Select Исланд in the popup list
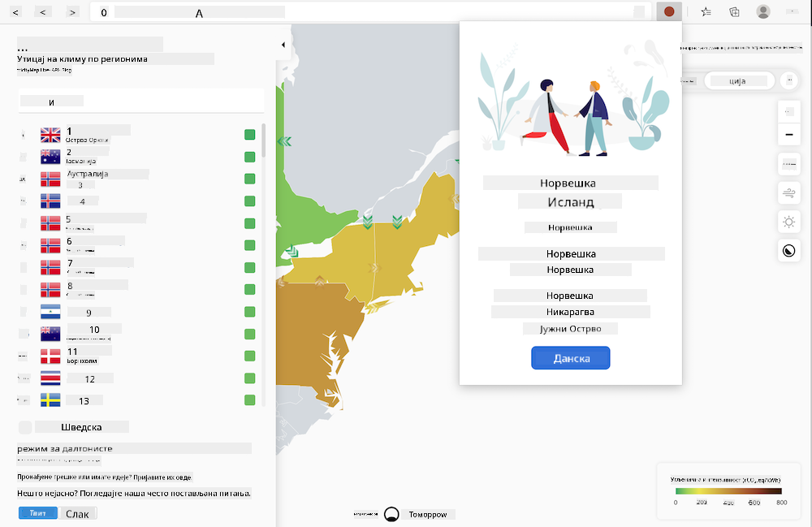 570,201
